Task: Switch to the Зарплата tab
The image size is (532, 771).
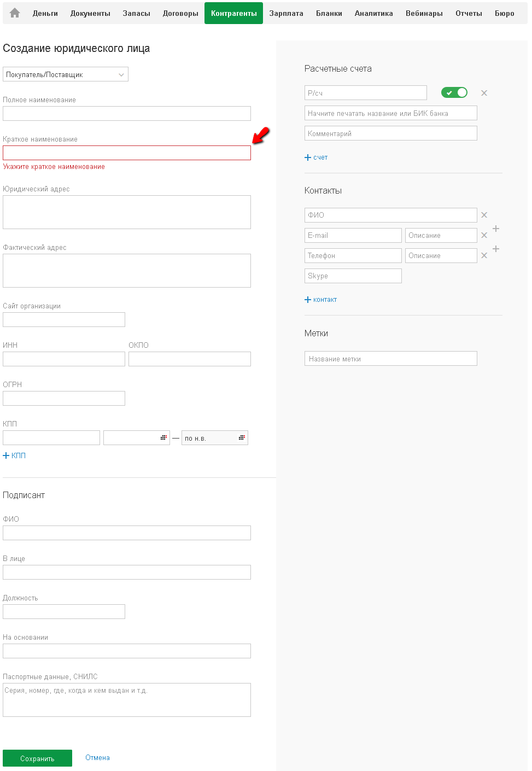Action: click(x=286, y=13)
